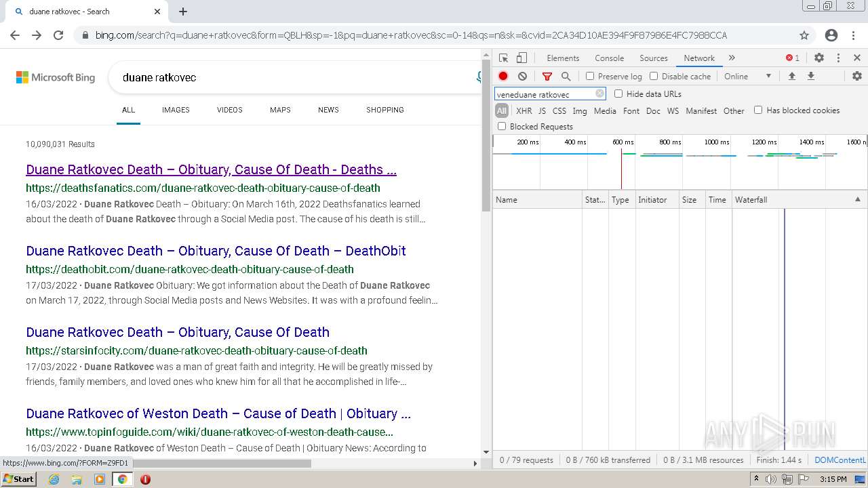Expand more DevTools tabs chevron
The width and height of the screenshot is (868, 488).
click(732, 58)
